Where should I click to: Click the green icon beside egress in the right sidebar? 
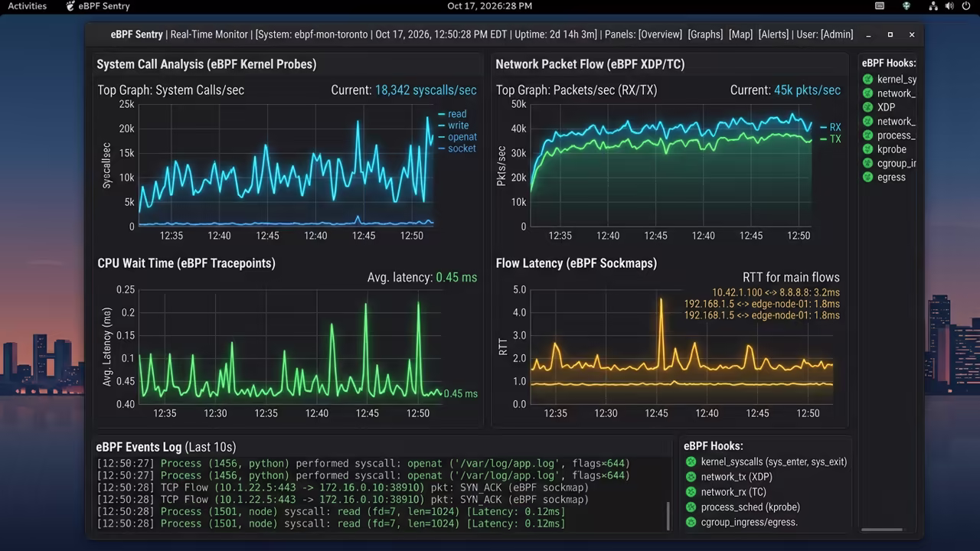[x=867, y=177]
